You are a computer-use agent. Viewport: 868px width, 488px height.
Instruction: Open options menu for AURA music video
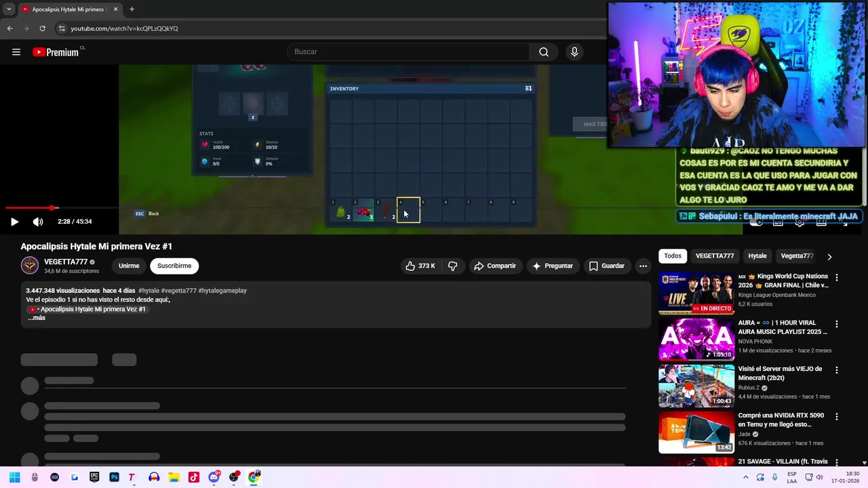(x=837, y=324)
